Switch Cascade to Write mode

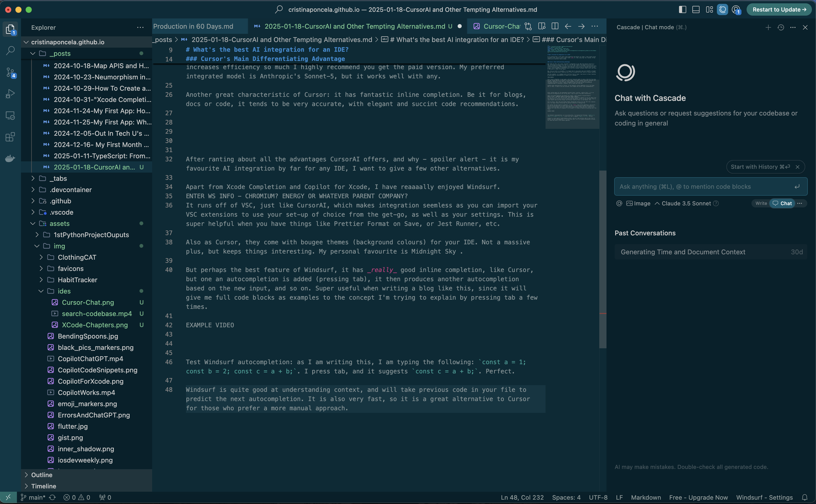tap(761, 203)
